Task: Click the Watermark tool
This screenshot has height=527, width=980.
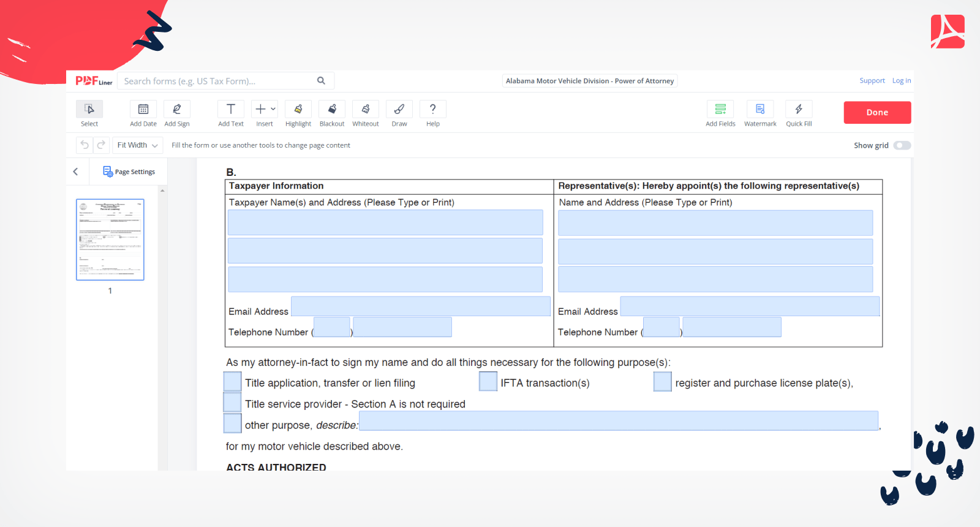Action: coord(760,113)
